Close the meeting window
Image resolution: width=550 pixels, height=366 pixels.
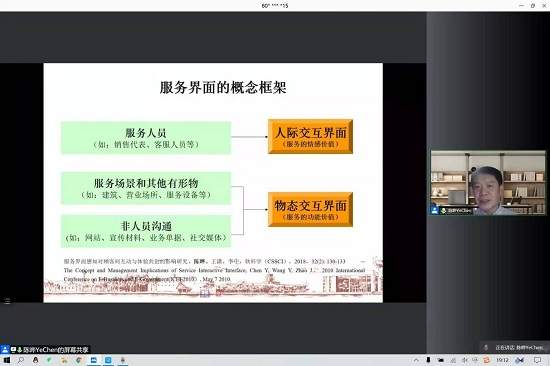[x=545, y=5]
